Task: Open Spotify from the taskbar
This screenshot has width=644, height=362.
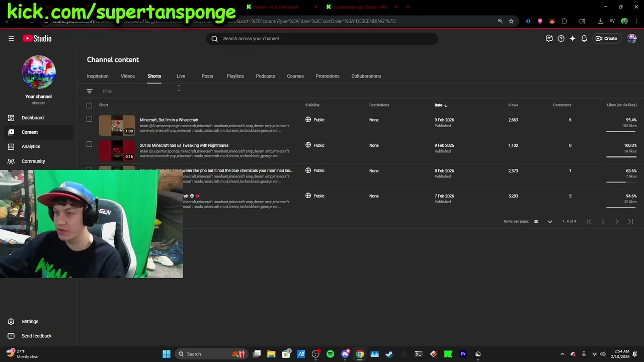Action: click(330, 354)
